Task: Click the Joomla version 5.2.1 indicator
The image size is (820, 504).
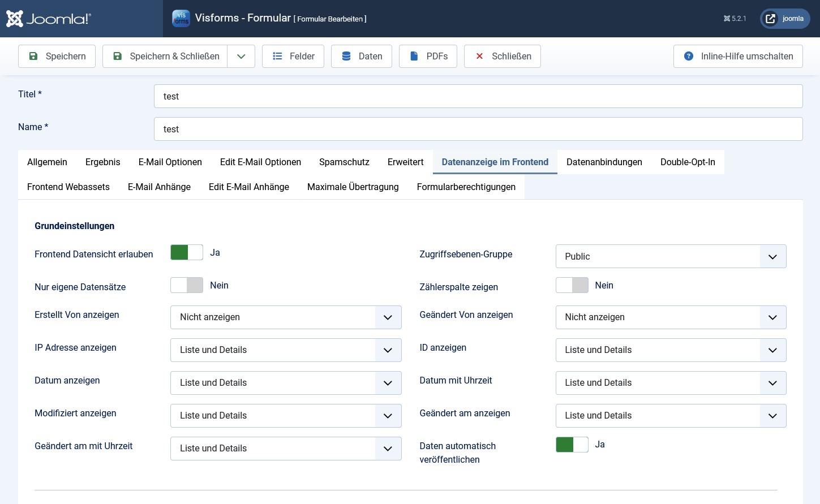Action: coord(735,19)
